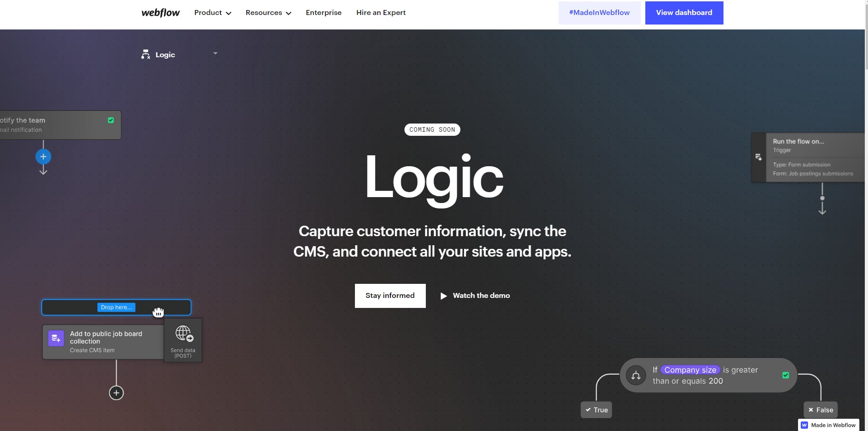Viewport: 868px width, 431px height.
Task: Click the Stay informed button
Action: (390, 296)
